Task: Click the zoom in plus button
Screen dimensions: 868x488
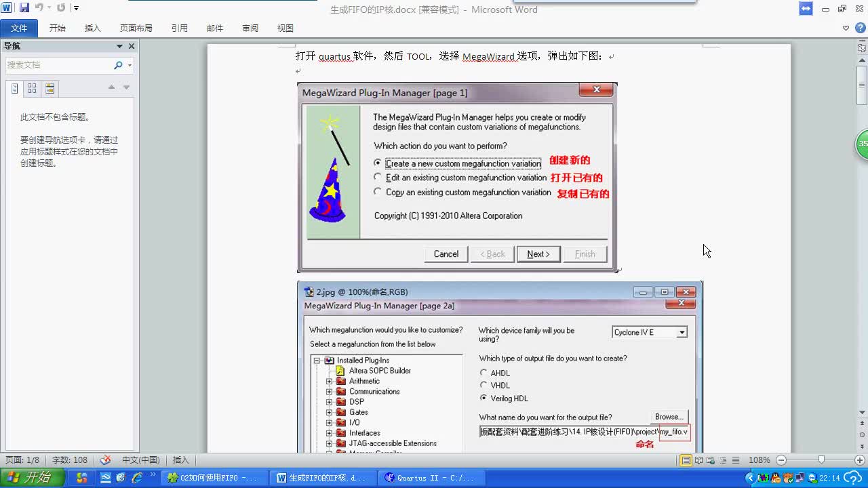Action: pyautogui.click(x=859, y=460)
